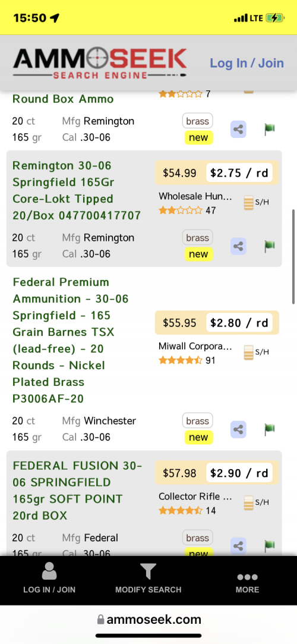Tap share icon on top Round Box Ammo listing
The width and height of the screenshot is (297, 644).
[238, 130]
